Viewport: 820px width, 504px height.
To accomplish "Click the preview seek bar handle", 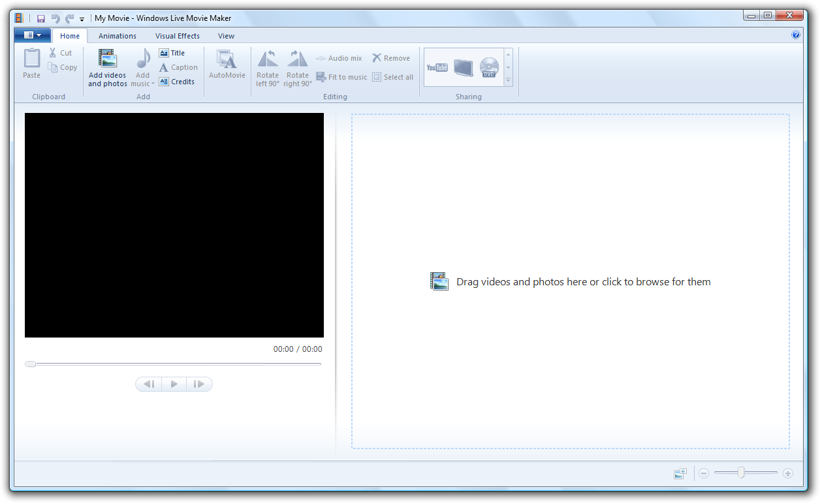I will tap(30, 364).
